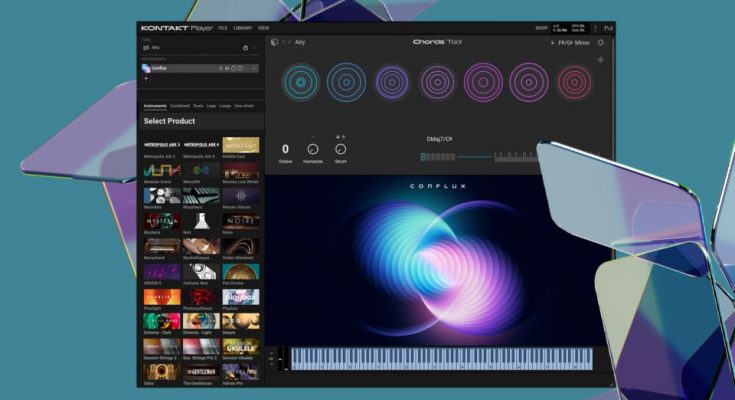Expand the Conflux row chevron
Screen dimensions: 735x400
[255, 68]
